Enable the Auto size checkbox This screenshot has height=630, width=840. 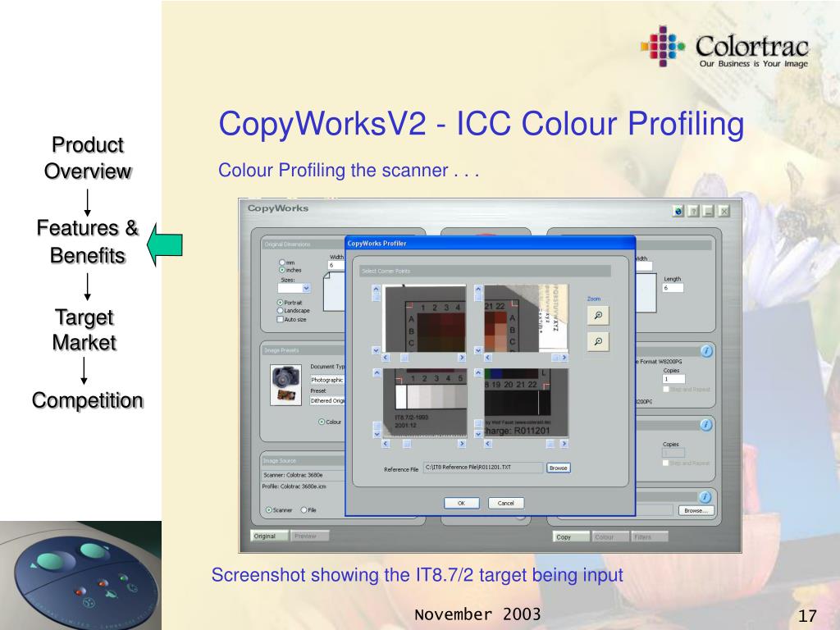pyautogui.click(x=280, y=319)
